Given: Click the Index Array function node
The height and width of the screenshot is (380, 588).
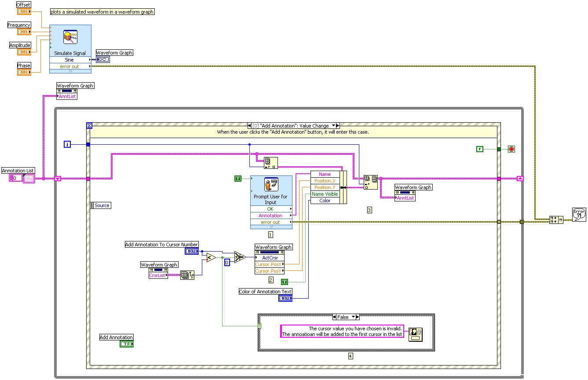Looking at the screenshot, I should pyautogui.click(x=270, y=163).
